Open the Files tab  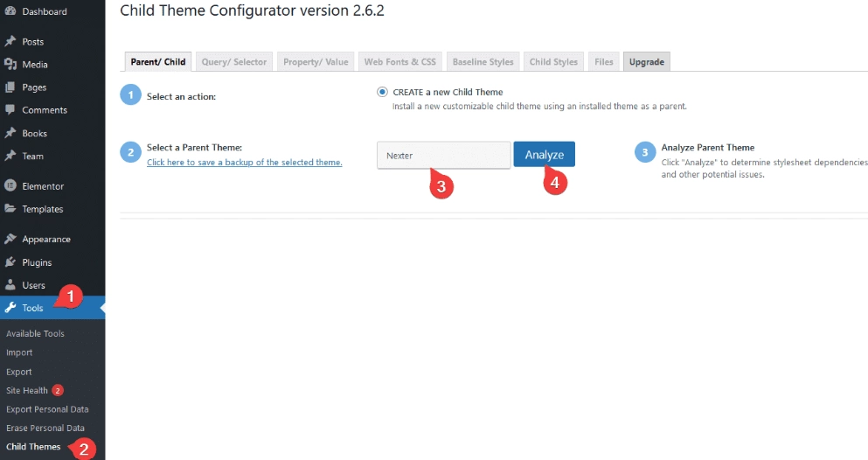pos(604,62)
